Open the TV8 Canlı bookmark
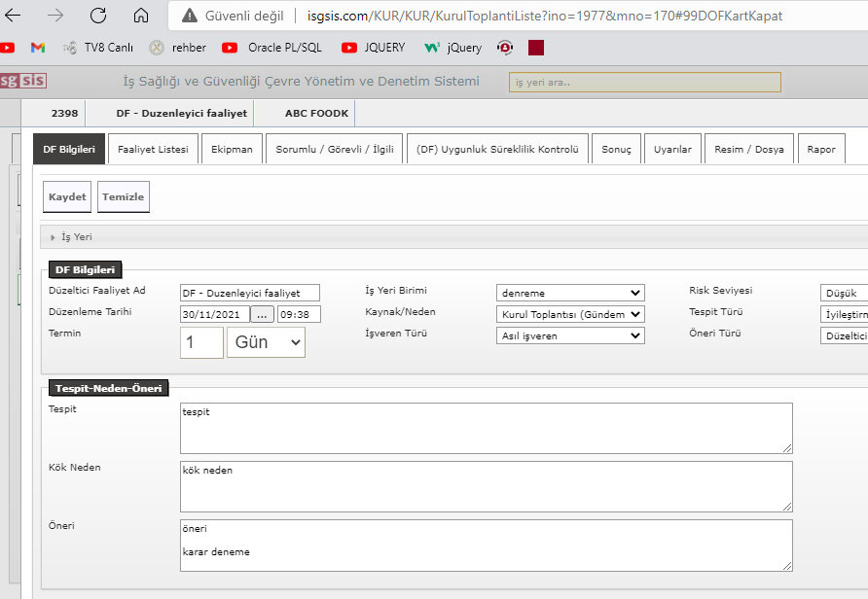 [97, 47]
